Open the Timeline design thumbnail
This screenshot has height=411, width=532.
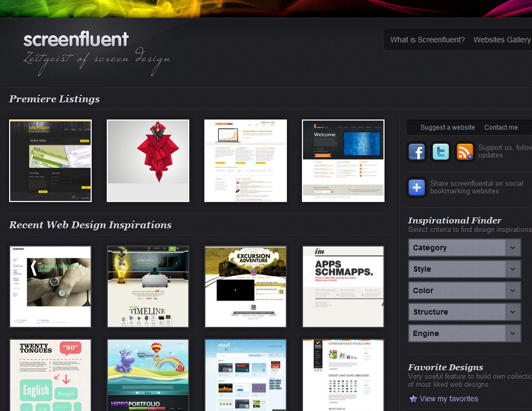click(x=148, y=287)
